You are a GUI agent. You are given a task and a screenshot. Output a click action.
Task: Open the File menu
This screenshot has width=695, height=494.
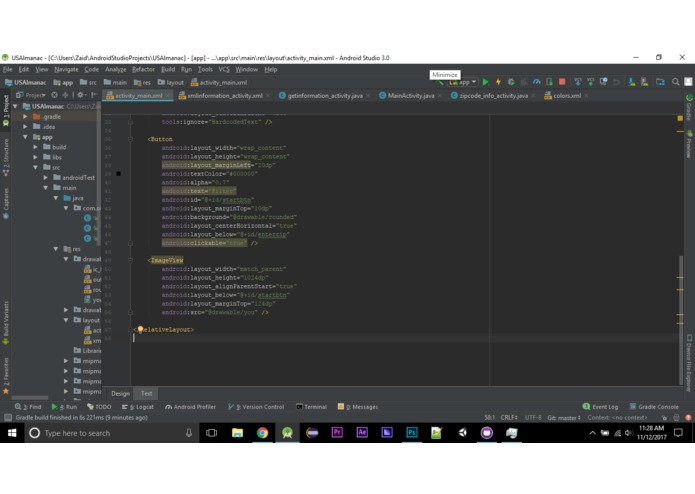[8, 70]
